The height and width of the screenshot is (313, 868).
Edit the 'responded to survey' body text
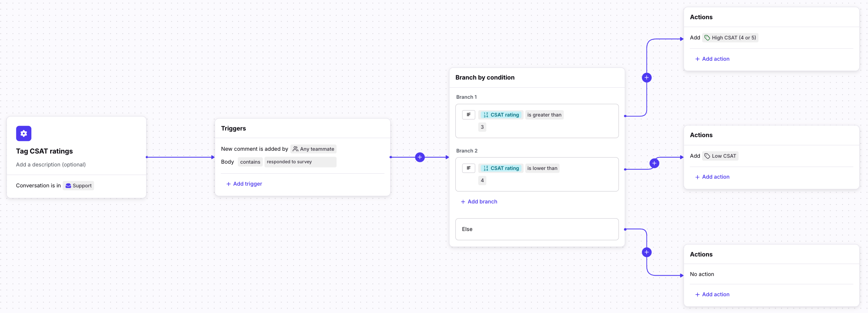coord(300,162)
